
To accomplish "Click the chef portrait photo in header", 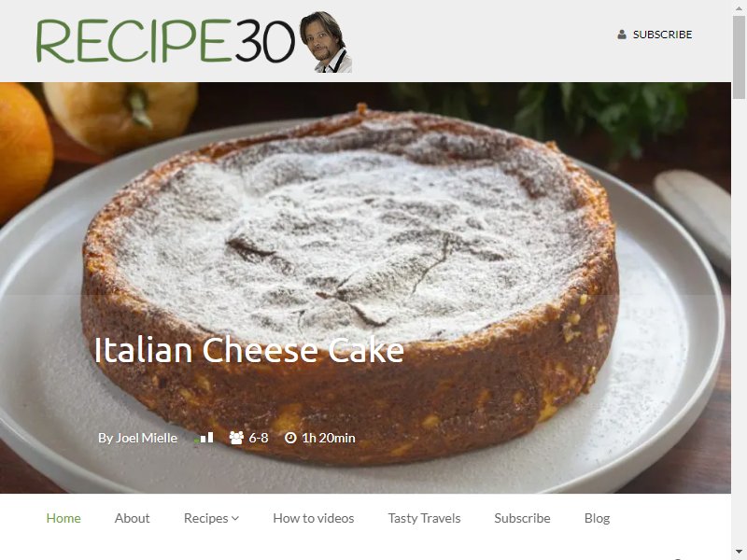I will pos(326,42).
